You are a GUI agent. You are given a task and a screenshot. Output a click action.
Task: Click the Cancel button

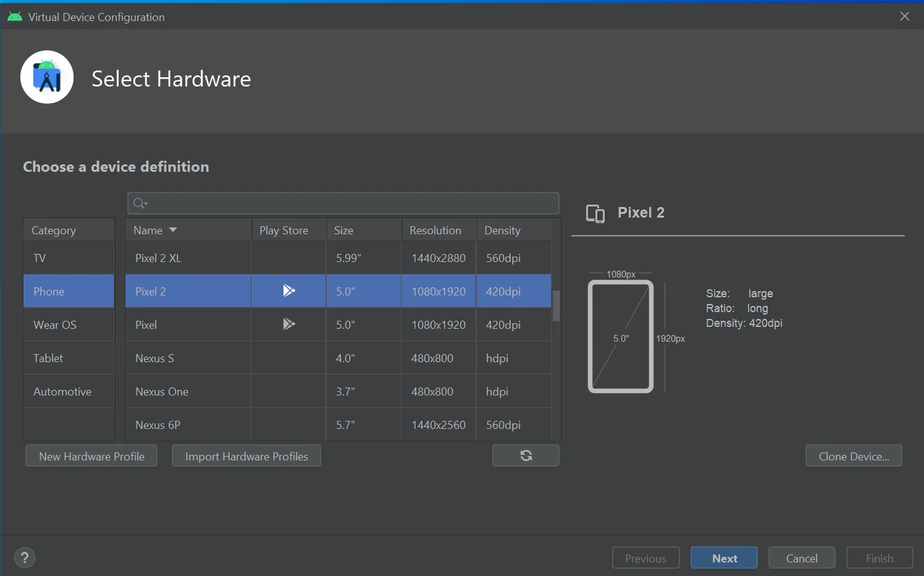pyautogui.click(x=802, y=558)
